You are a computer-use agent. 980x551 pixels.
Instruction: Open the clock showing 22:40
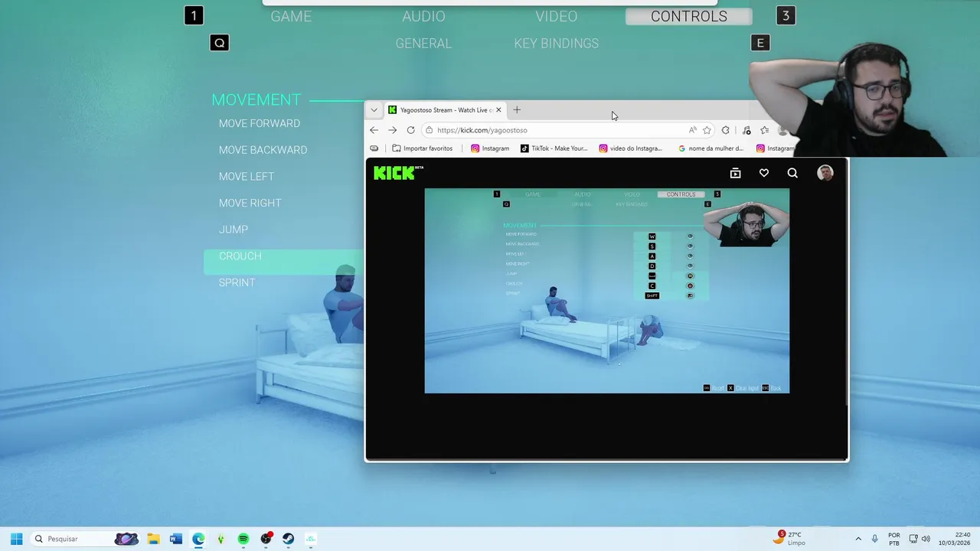(954, 539)
